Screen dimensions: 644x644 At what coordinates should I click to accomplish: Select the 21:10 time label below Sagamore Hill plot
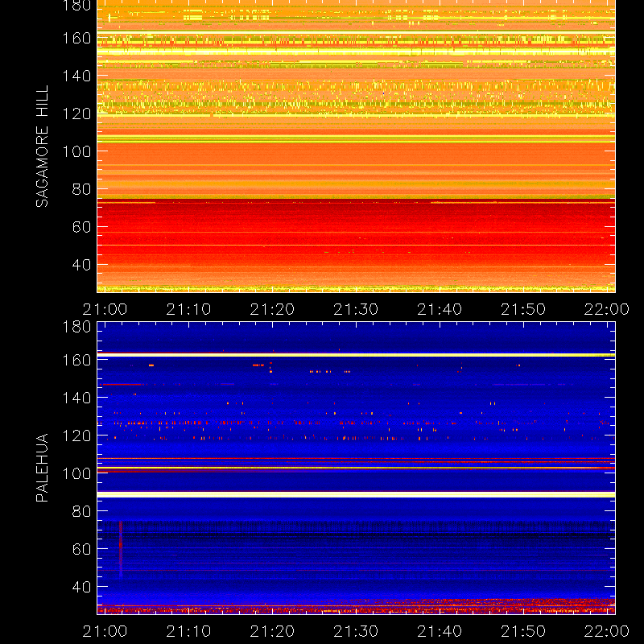188,309
